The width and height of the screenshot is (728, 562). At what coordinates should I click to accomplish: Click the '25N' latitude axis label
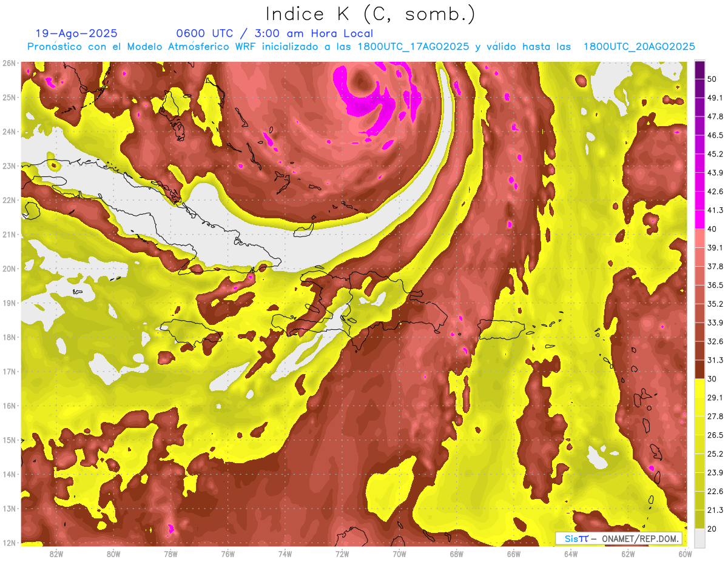tap(8, 98)
